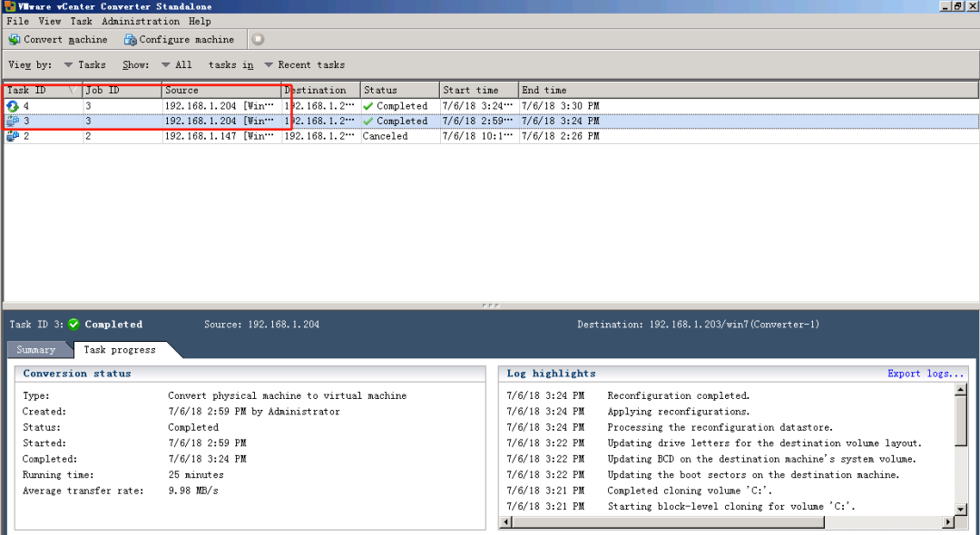This screenshot has width=980, height=535.
Task: Click the Export logs link
Action: click(x=926, y=374)
